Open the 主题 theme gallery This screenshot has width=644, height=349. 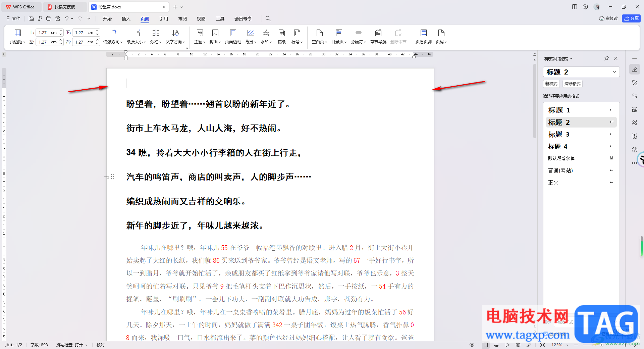point(200,37)
